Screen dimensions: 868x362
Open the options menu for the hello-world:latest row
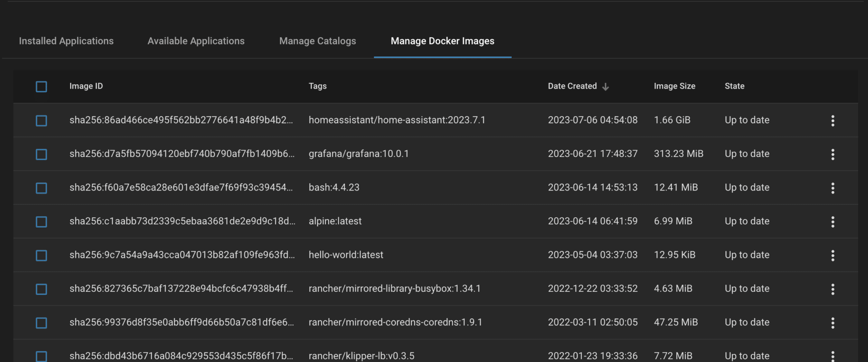(833, 255)
